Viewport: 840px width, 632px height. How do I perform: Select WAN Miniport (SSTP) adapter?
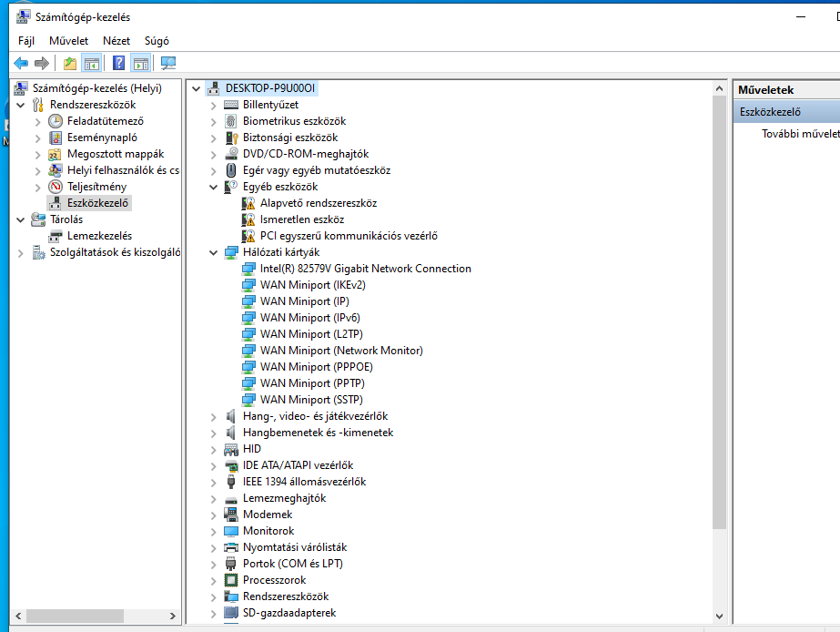311,400
